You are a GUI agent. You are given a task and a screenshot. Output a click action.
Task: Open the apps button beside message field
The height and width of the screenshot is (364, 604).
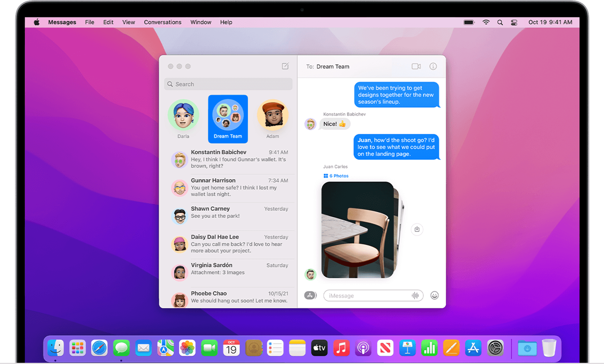[310, 295]
